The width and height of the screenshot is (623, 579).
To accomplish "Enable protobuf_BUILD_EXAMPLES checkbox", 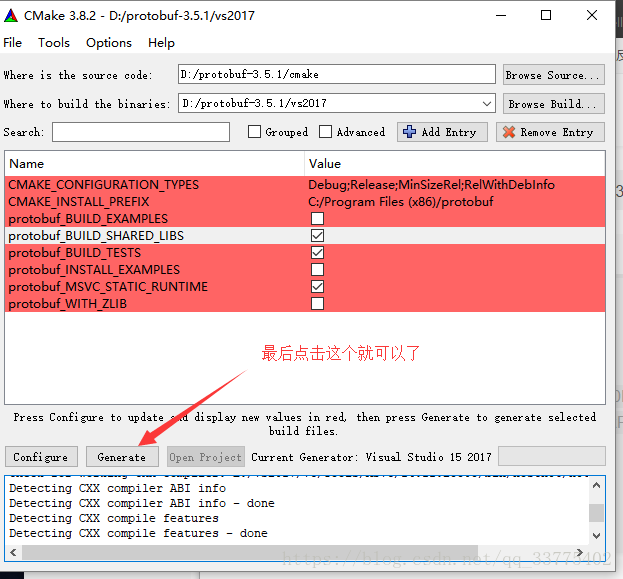I will (x=317, y=219).
